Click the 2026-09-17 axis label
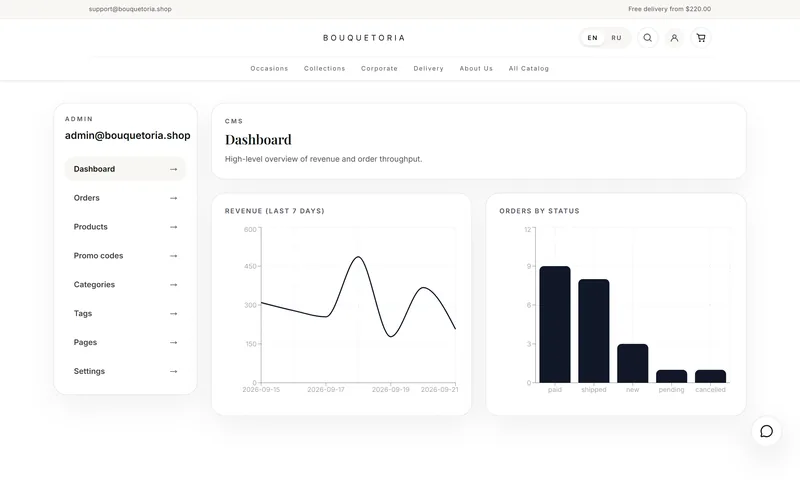 (326, 390)
